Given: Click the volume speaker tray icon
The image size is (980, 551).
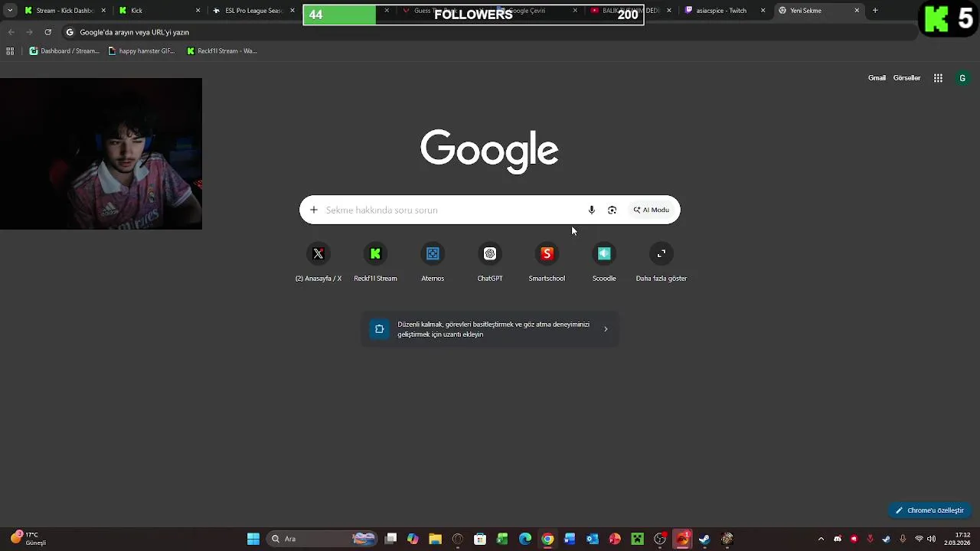Looking at the screenshot, I should click(x=931, y=539).
